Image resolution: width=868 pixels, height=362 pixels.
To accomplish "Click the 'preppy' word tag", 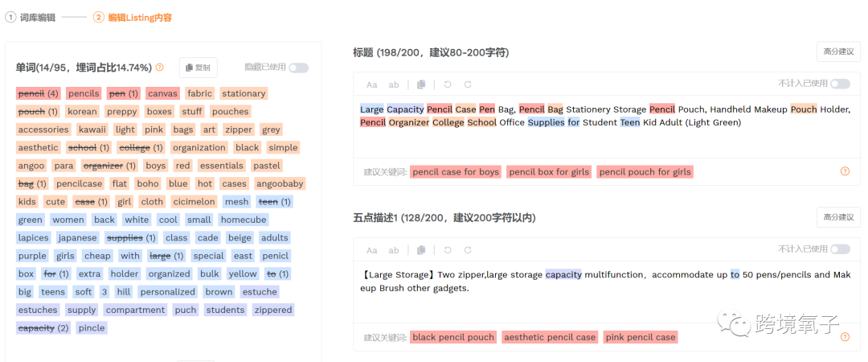I will pyautogui.click(x=122, y=112).
